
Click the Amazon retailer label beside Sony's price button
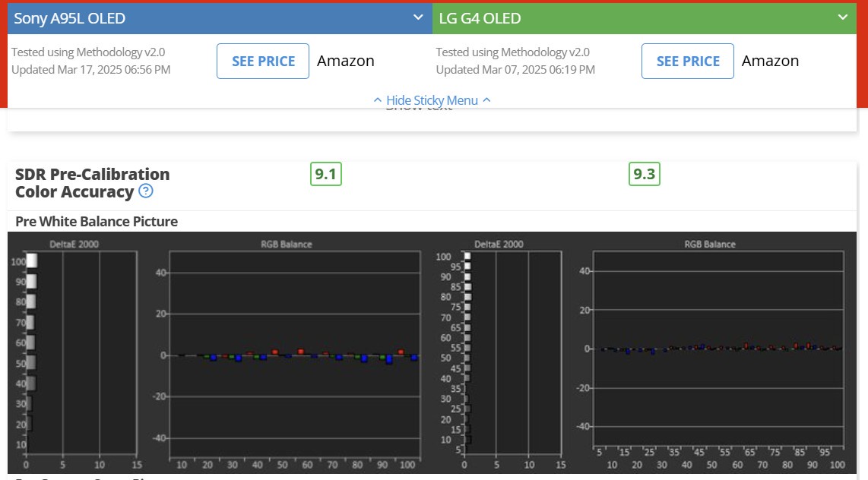click(345, 61)
